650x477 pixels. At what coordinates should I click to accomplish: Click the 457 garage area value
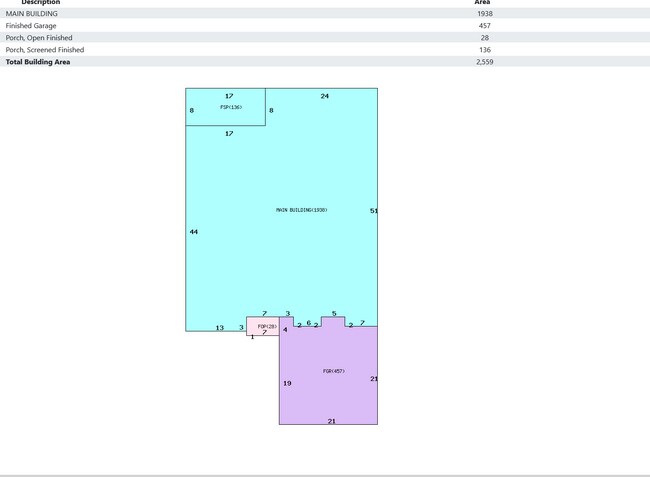pyautogui.click(x=485, y=26)
